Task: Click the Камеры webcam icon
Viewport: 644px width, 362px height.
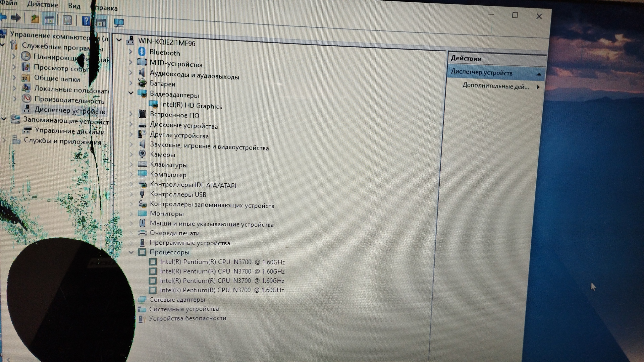Action: 142,154
